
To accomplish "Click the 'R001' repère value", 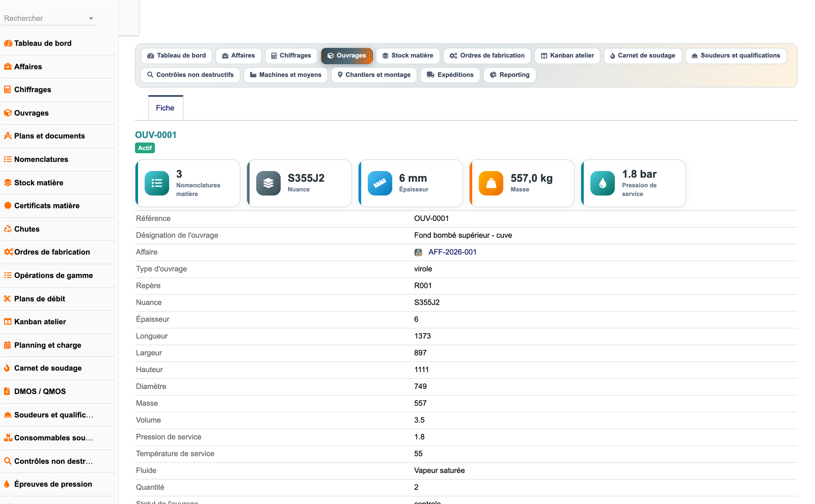I will click(423, 285).
